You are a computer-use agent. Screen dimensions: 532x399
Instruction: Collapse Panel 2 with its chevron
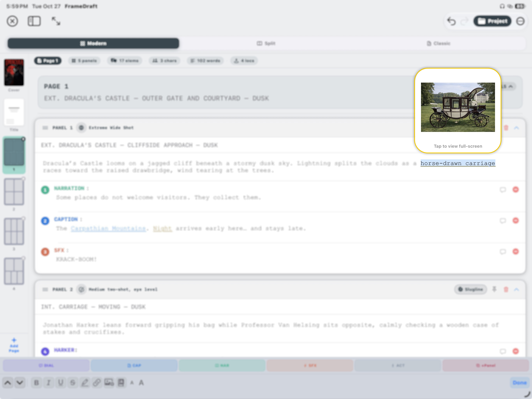coord(516,289)
